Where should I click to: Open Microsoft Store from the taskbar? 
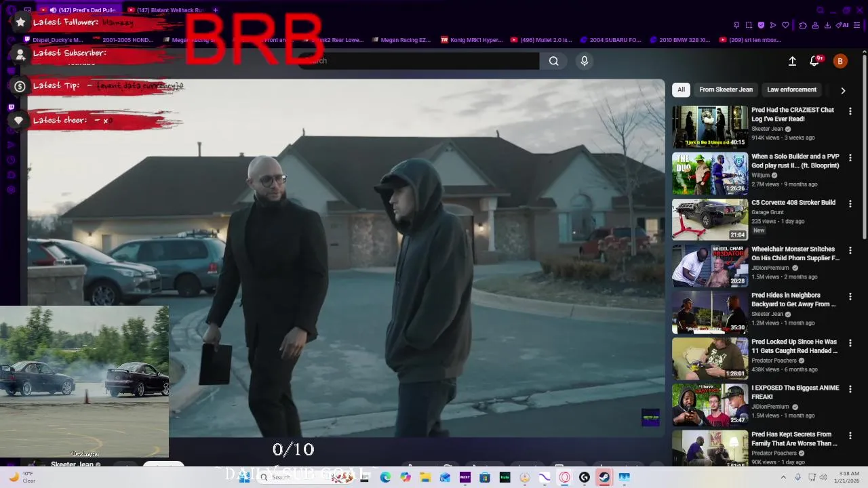click(x=485, y=477)
